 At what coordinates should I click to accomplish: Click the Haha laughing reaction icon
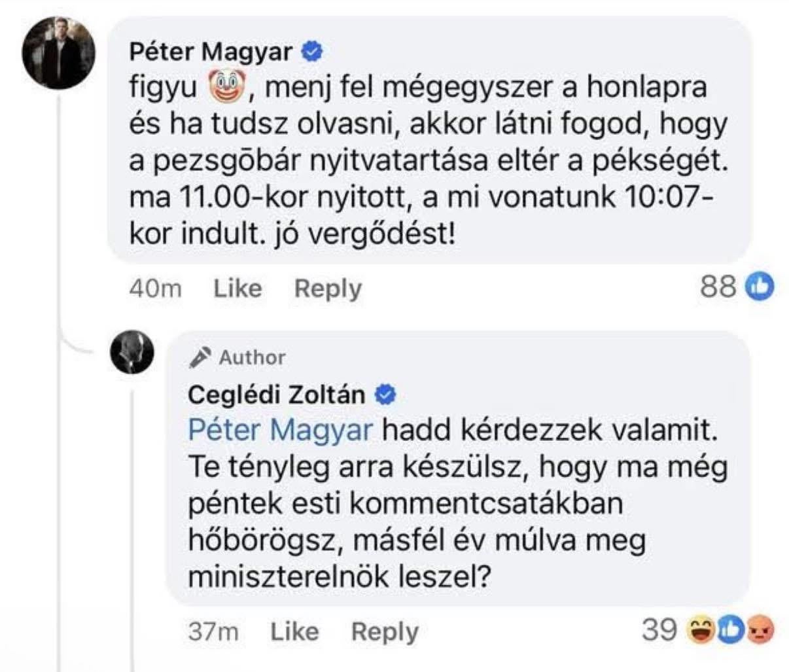point(700,630)
